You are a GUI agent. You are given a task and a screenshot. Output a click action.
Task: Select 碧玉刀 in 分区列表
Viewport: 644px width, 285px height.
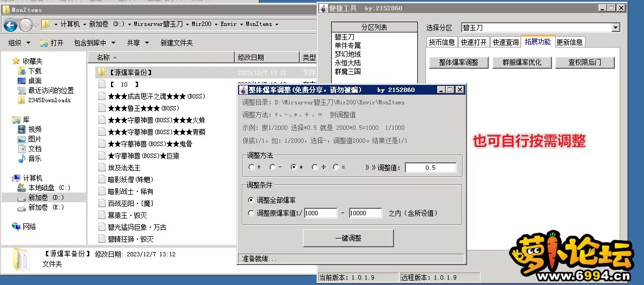tap(344, 37)
